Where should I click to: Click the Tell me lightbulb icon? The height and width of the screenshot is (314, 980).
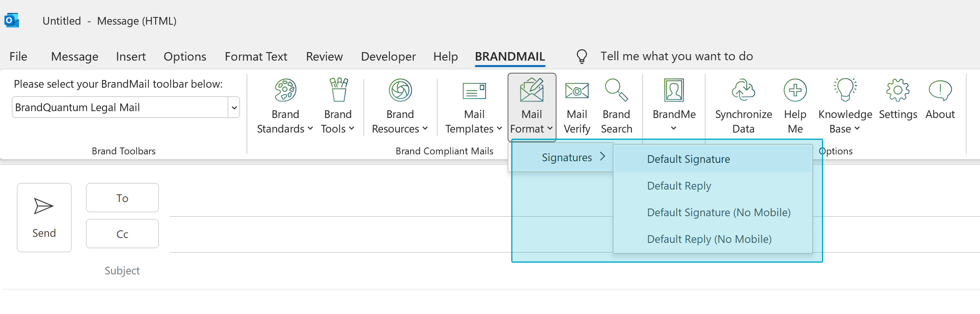[582, 57]
